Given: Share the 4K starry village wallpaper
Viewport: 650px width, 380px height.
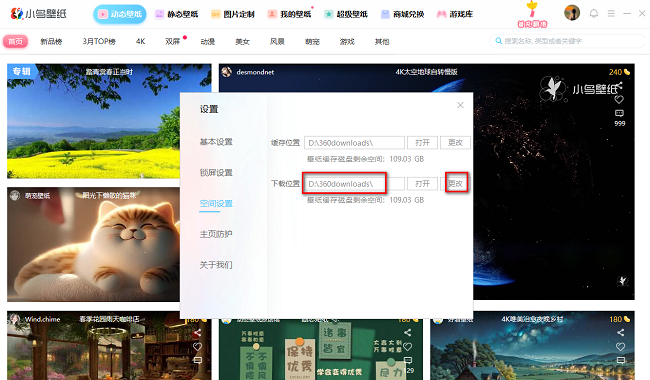Looking at the screenshot, I should (x=620, y=332).
